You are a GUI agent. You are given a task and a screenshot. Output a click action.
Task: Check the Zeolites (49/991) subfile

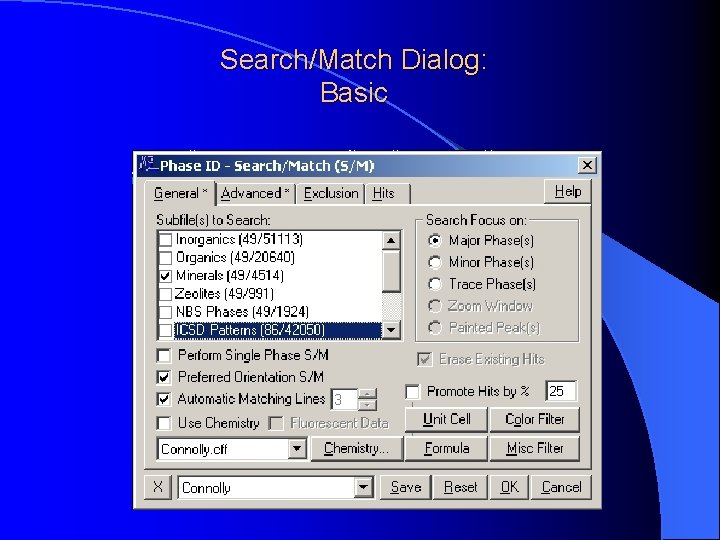tap(165, 294)
